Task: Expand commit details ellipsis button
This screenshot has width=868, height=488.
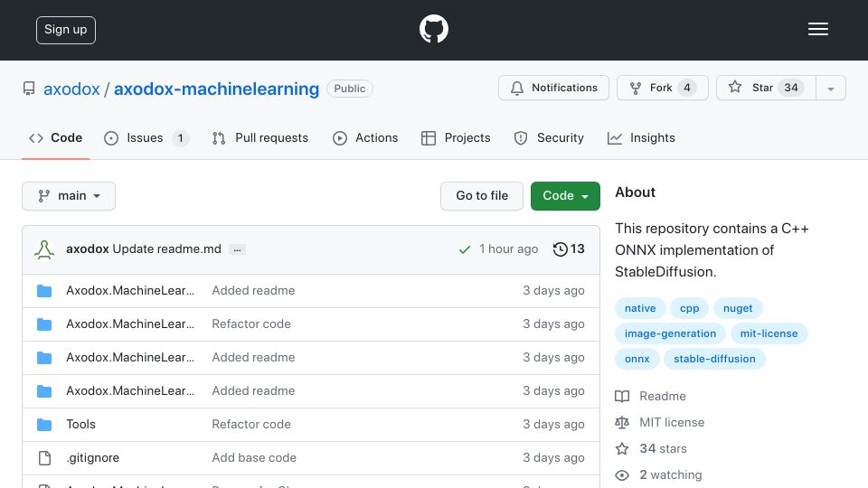Action: [238, 249]
